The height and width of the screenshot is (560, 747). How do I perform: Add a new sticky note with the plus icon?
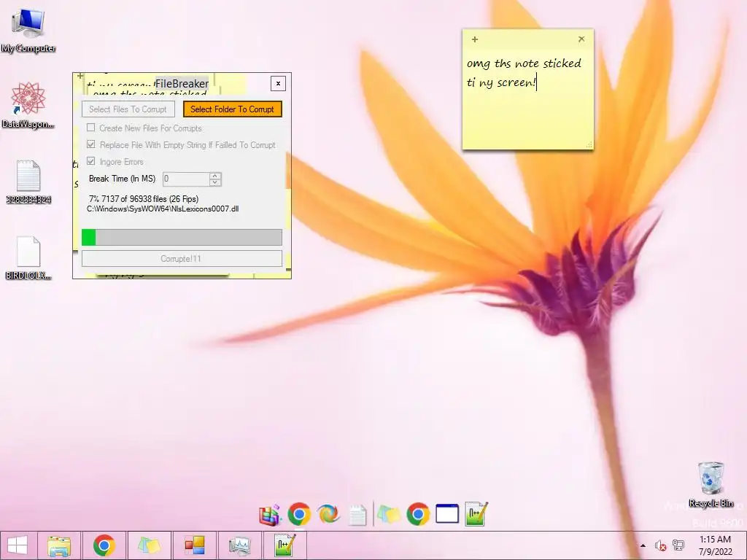pos(474,39)
